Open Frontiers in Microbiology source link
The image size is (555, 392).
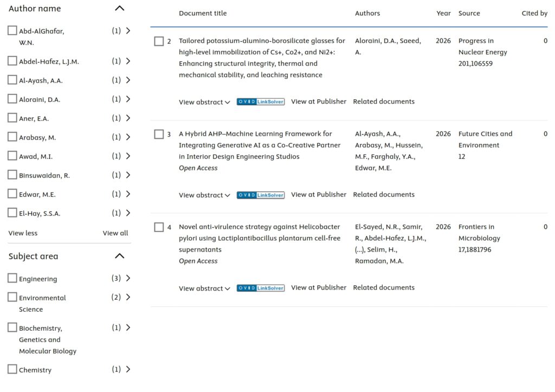click(x=479, y=232)
